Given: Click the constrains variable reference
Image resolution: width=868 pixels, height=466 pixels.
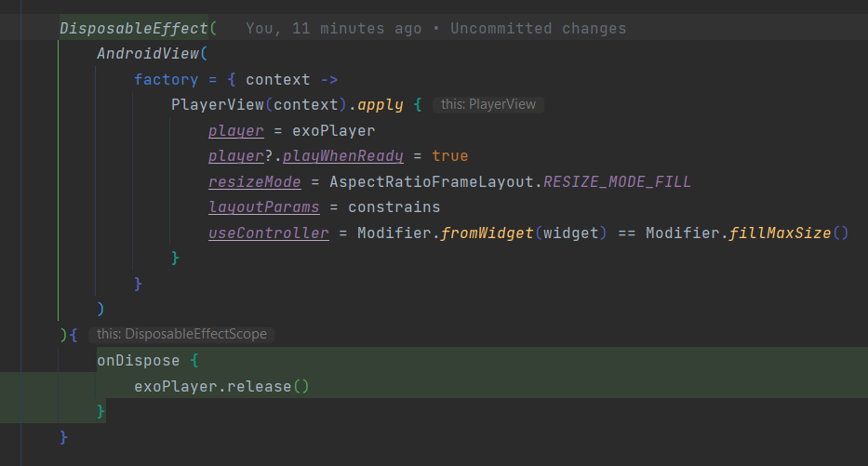Looking at the screenshot, I should coord(394,207).
